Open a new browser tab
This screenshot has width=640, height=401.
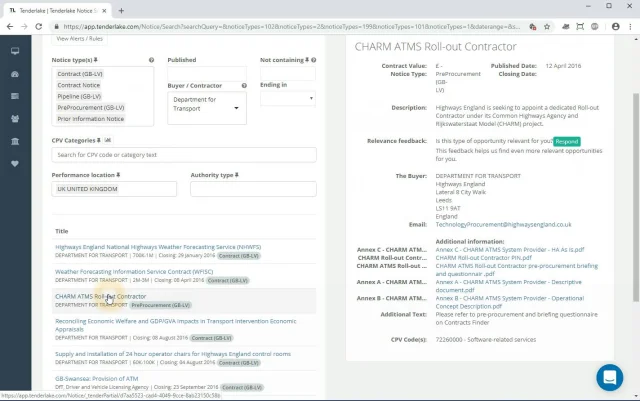pyautogui.click(x=122, y=9)
